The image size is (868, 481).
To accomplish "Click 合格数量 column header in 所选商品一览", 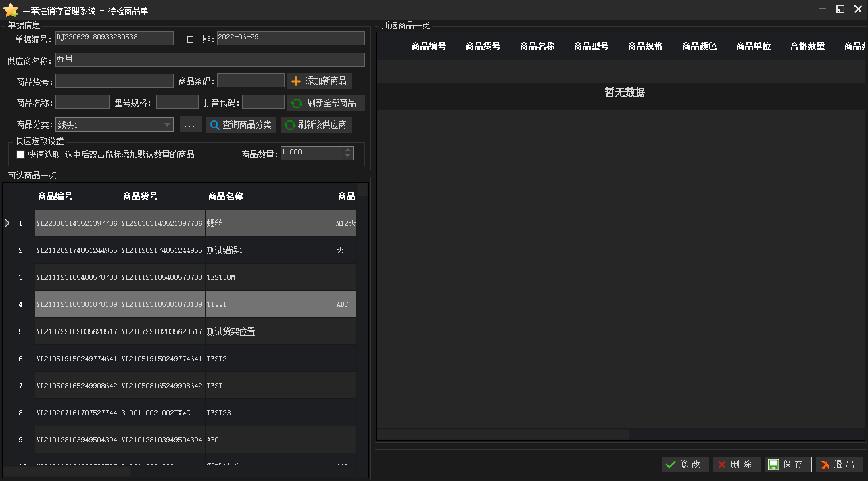I will (807, 46).
